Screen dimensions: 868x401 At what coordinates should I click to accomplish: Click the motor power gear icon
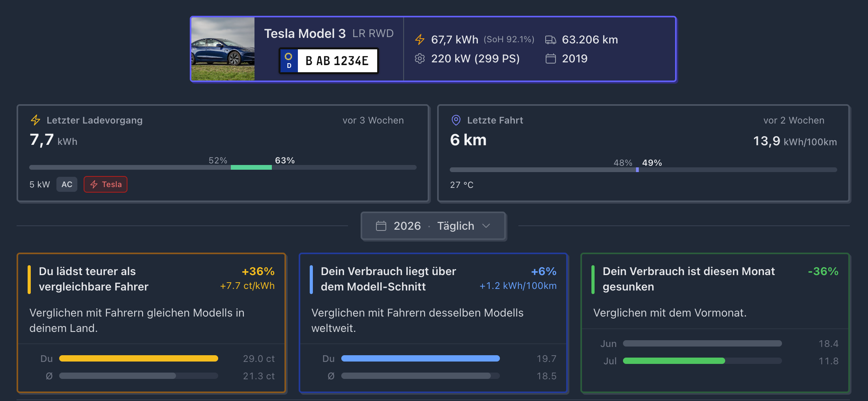point(420,58)
